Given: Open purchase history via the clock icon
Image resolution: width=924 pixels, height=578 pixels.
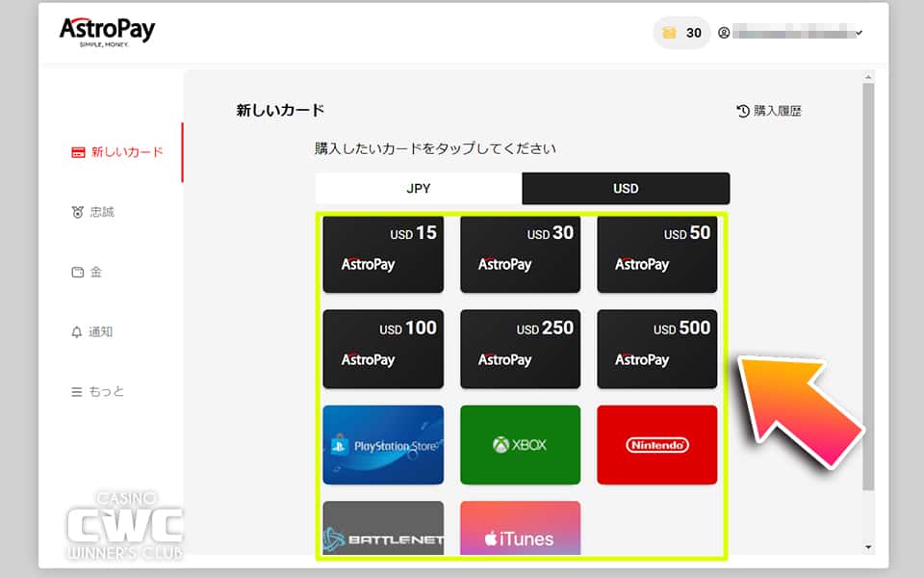Looking at the screenshot, I should coord(740,111).
